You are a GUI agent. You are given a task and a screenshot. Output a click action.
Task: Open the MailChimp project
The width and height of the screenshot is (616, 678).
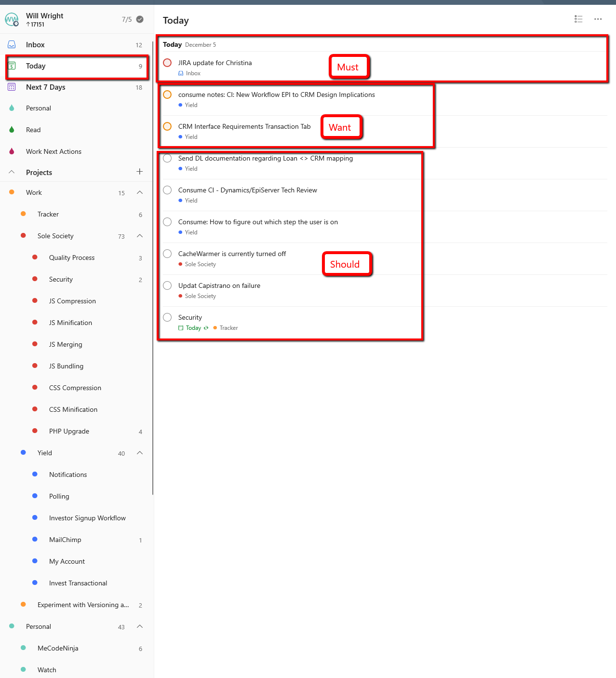pos(76,540)
